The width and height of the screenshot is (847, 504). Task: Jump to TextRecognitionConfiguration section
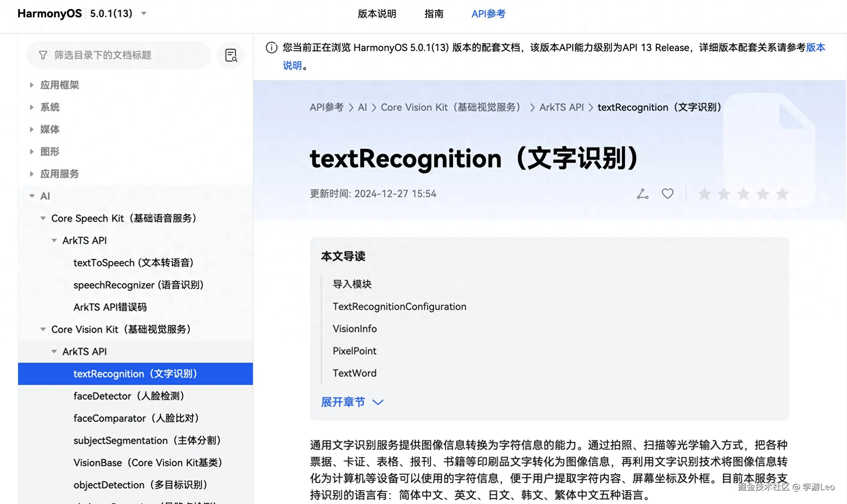pyautogui.click(x=400, y=306)
